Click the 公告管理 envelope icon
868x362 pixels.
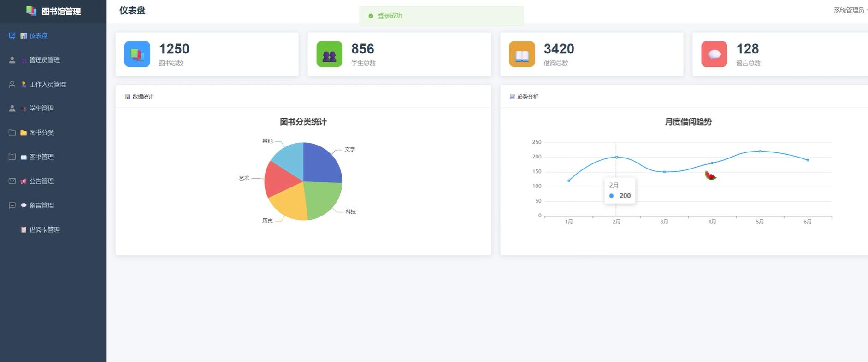(x=12, y=181)
